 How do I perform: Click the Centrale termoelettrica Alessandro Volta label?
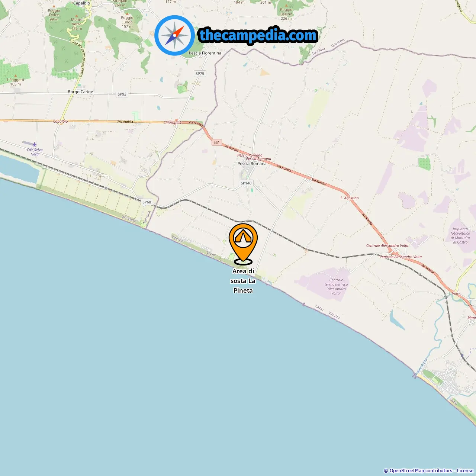tap(336, 287)
